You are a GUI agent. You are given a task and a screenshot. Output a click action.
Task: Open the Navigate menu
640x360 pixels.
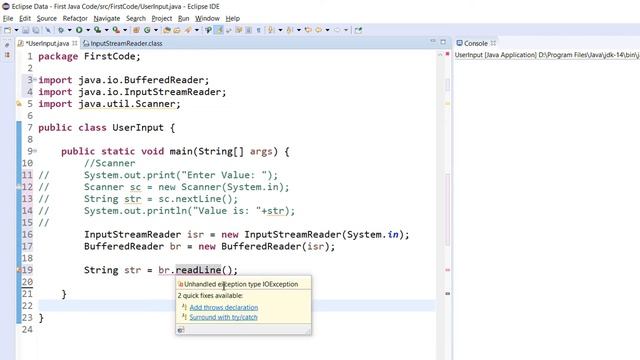[107, 18]
